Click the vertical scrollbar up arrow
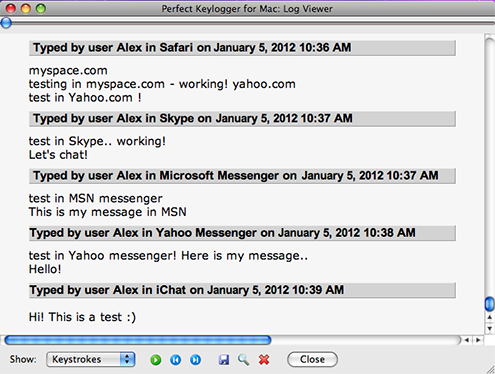The height and width of the screenshot is (374, 495). tap(489, 317)
